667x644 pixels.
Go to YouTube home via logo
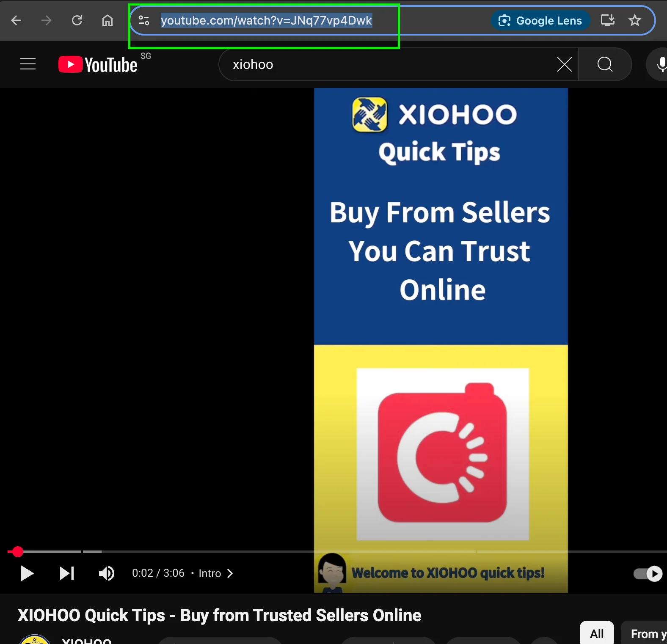(98, 65)
